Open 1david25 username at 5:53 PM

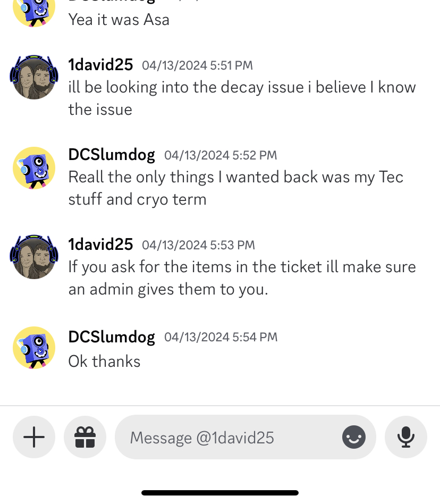100,245
